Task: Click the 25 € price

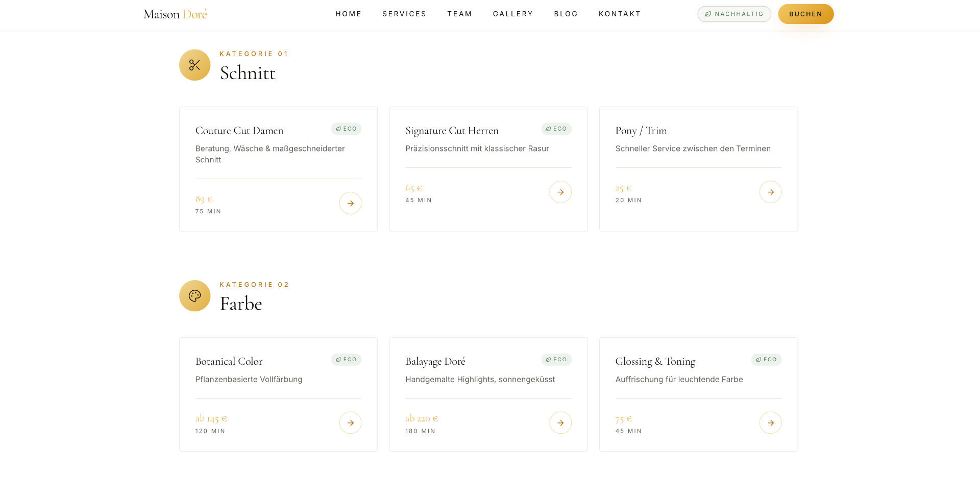Action: tap(624, 188)
